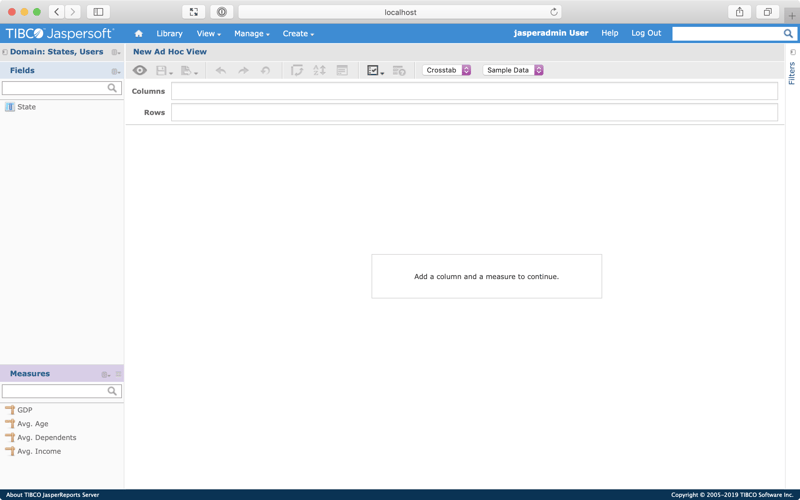The height and width of the screenshot is (500, 800).
Task: Click the Measures panel header
Action: coord(62,373)
